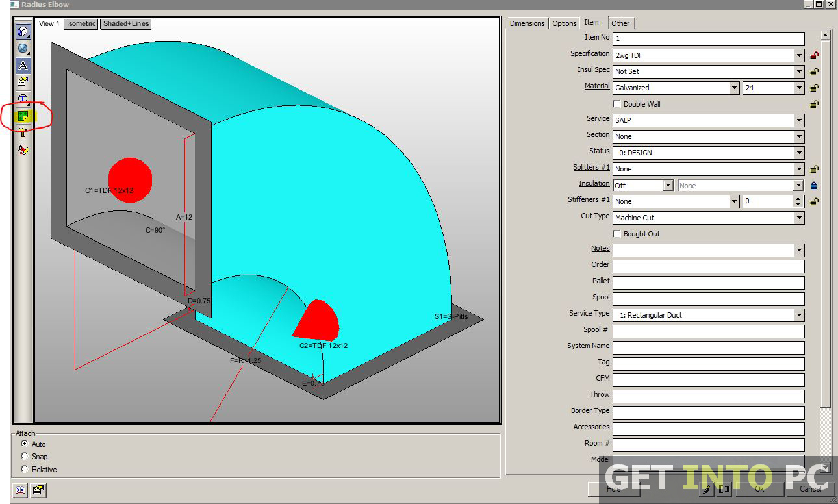Click the Isometric view button
This screenshot has height=504, width=838.
pos(81,23)
